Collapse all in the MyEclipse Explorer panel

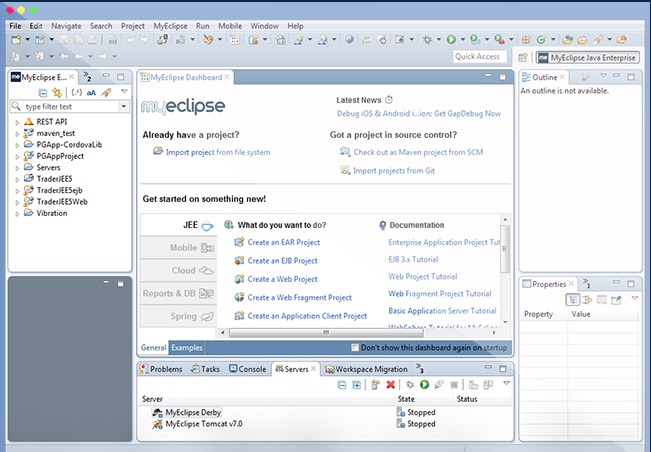42,92
